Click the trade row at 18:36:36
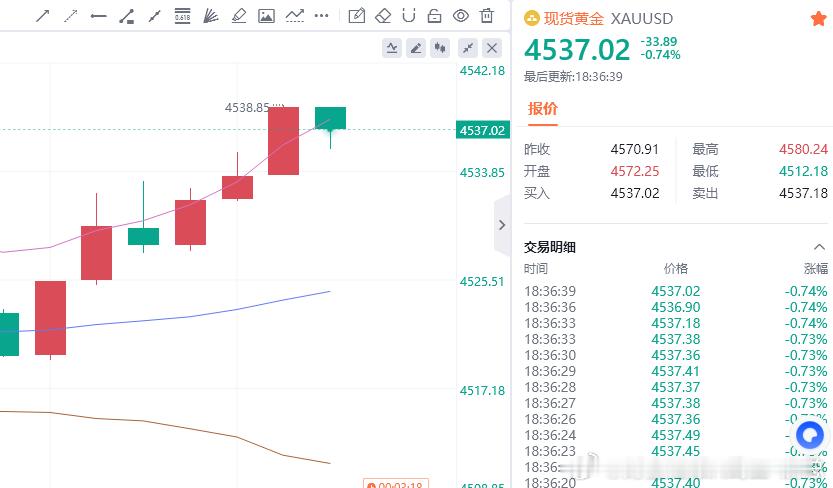This screenshot has width=833, height=488. (x=675, y=307)
